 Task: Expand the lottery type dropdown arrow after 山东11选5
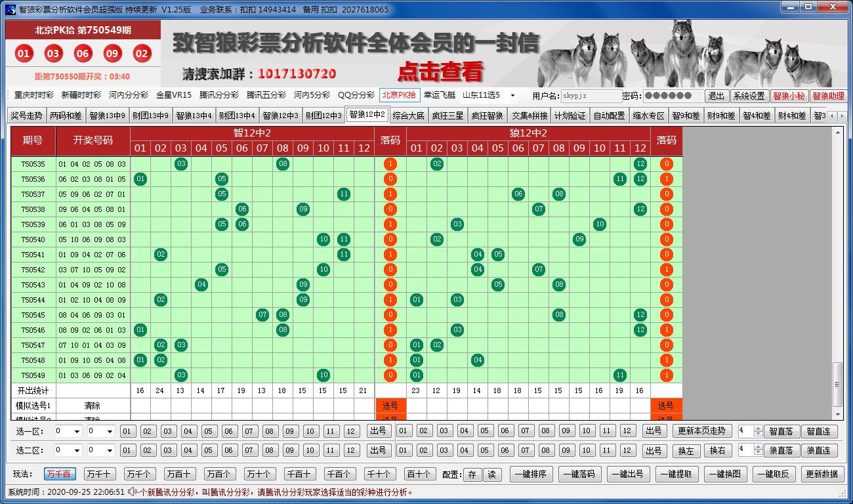(512, 96)
